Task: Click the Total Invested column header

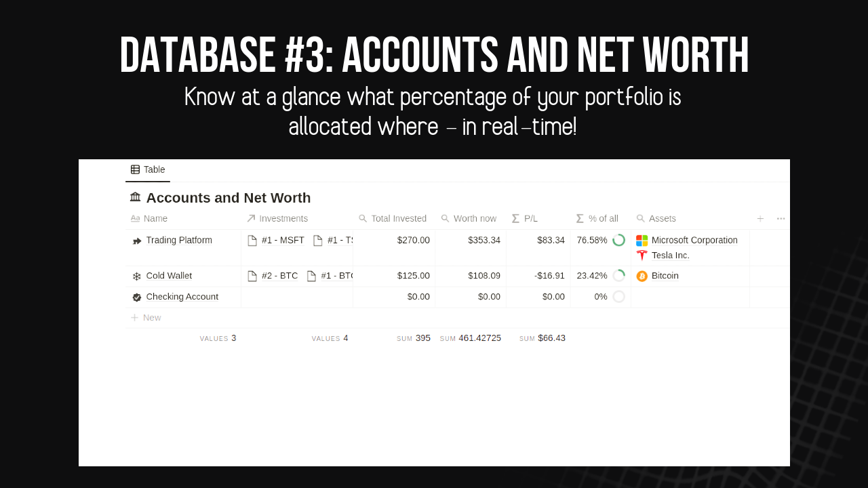Action: coord(398,218)
